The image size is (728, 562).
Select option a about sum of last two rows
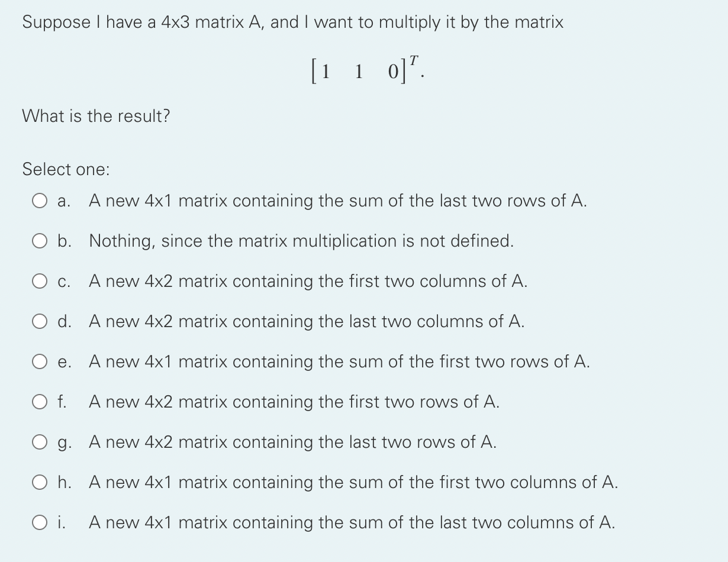coord(40,201)
